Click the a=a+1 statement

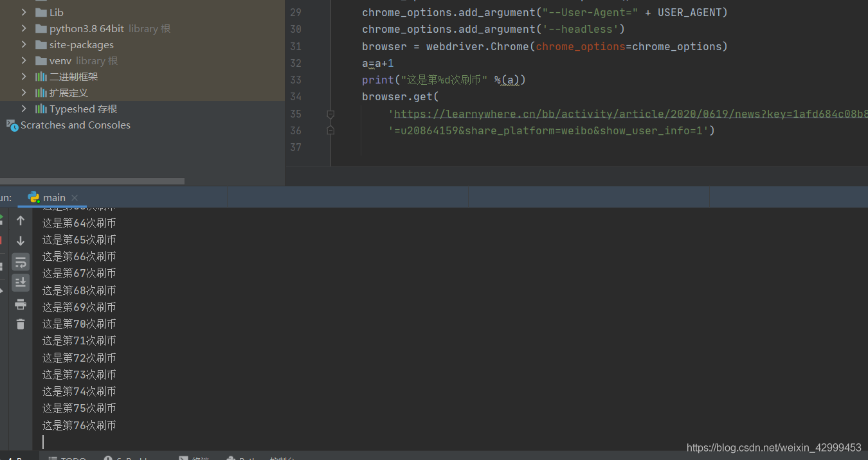378,63
